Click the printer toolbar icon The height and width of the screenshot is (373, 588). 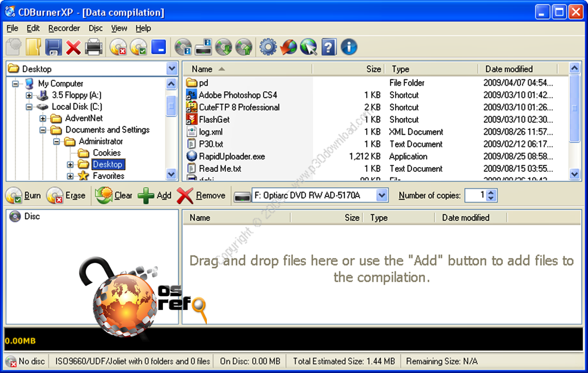(93, 47)
